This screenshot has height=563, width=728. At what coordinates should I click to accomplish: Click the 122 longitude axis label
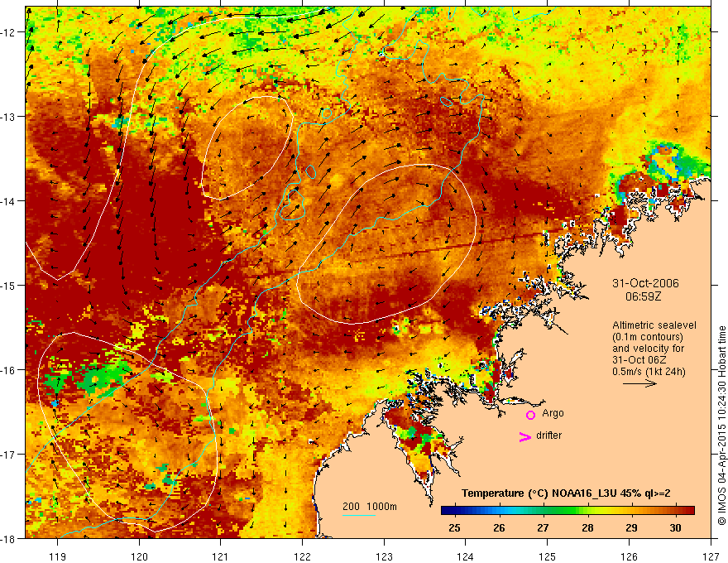(x=302, y=556)
